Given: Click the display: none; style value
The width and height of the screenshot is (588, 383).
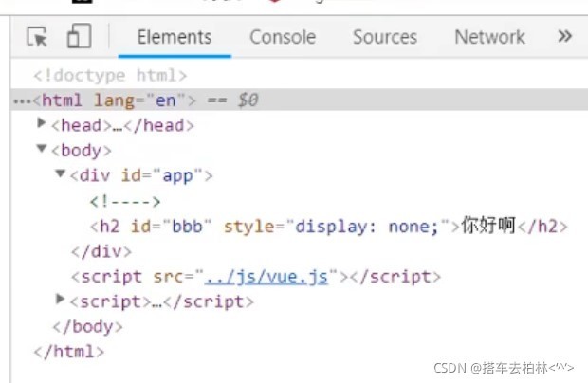Looking at the screenshot, I should pyautogui.click(x=367, y=227).
